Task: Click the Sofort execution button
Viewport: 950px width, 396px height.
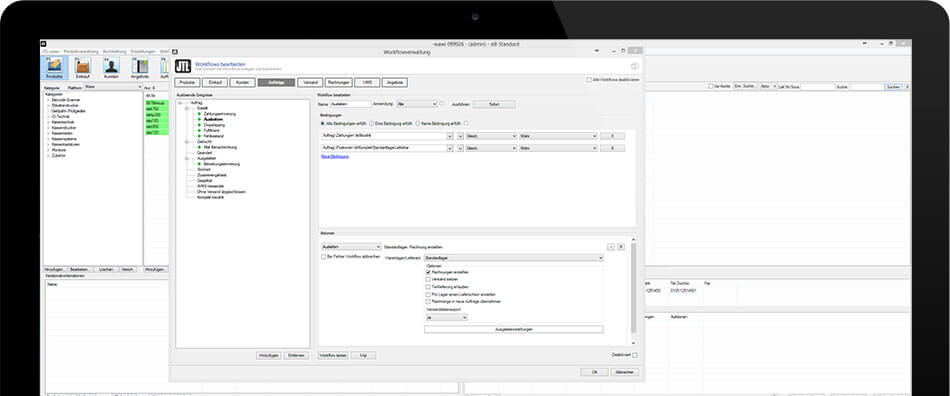Action: [494, 104]
